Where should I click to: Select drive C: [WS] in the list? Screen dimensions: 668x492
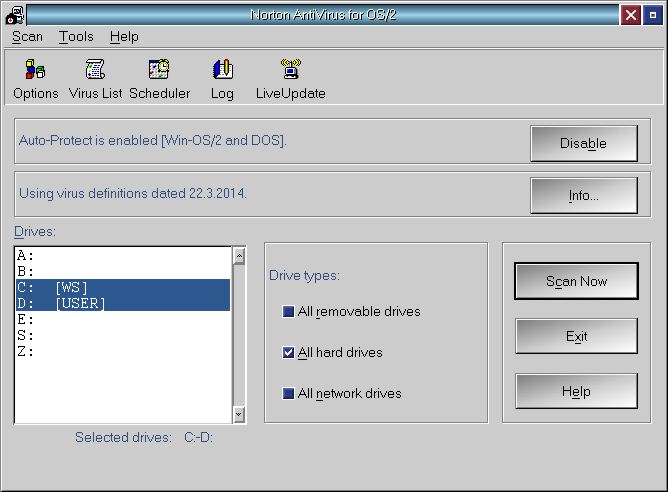pos(123,287)
